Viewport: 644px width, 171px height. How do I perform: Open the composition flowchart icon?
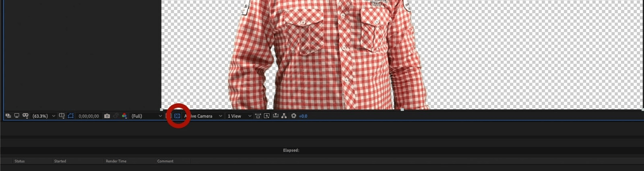click(x=284, y=116)
